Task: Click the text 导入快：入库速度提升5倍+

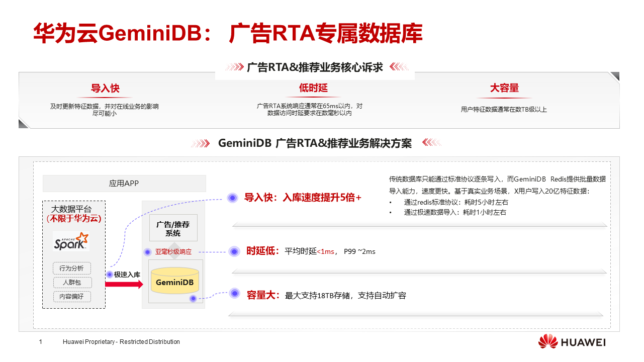Action: tap(303, 198)
